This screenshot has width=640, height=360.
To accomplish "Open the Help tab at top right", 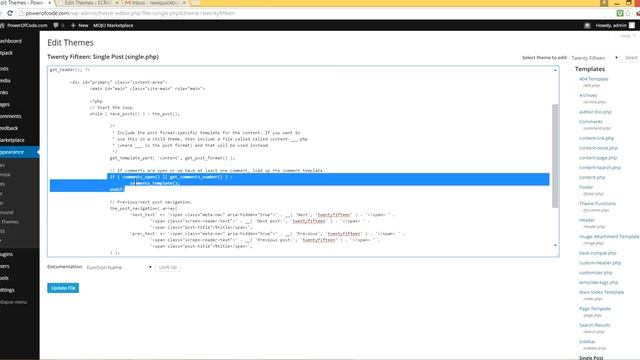I will 627,36.
